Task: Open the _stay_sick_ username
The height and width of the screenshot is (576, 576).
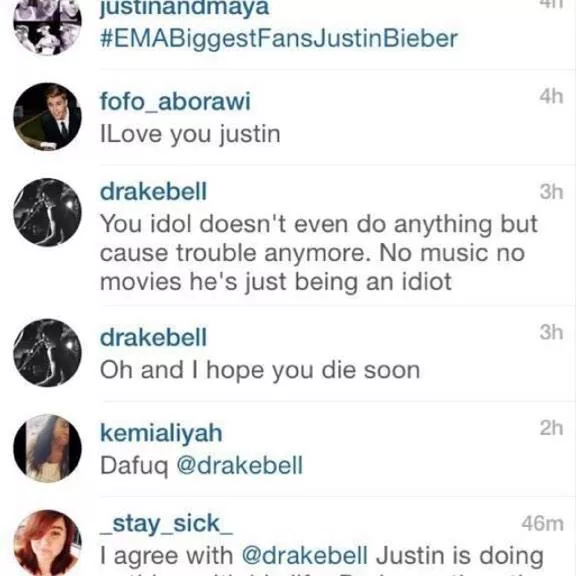Action: [x=166, y=524]
